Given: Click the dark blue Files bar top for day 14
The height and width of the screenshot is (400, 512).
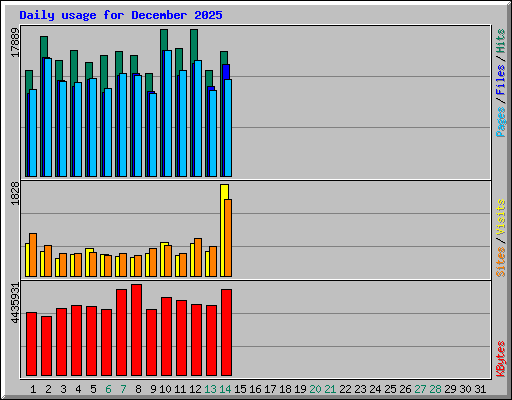Looking at the screenshot, I should tap(226, 72).
